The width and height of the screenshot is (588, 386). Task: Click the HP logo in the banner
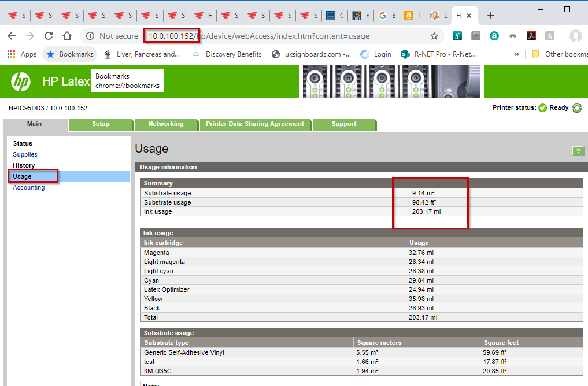click(x=21, y=81)
